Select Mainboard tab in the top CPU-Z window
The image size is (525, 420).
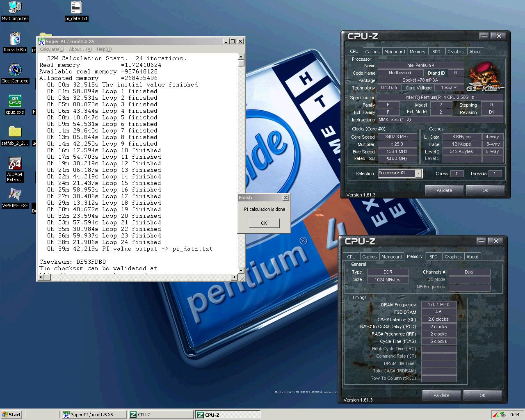click(x=395, y=52)
